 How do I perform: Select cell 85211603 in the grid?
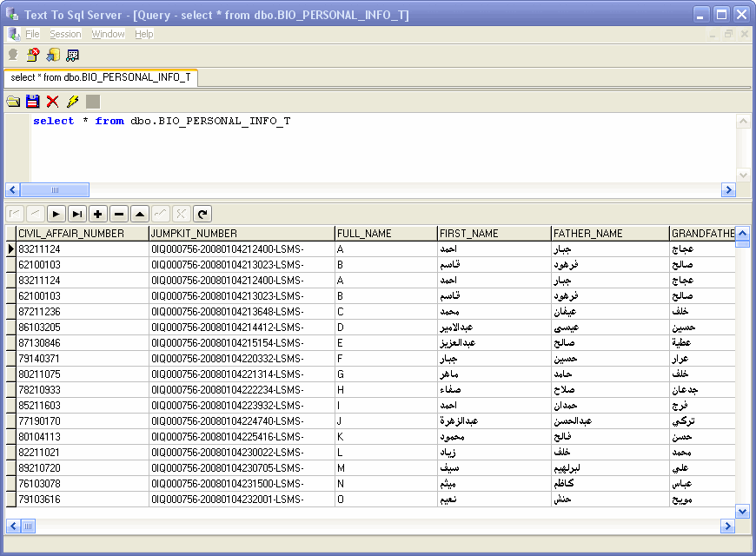83,406
